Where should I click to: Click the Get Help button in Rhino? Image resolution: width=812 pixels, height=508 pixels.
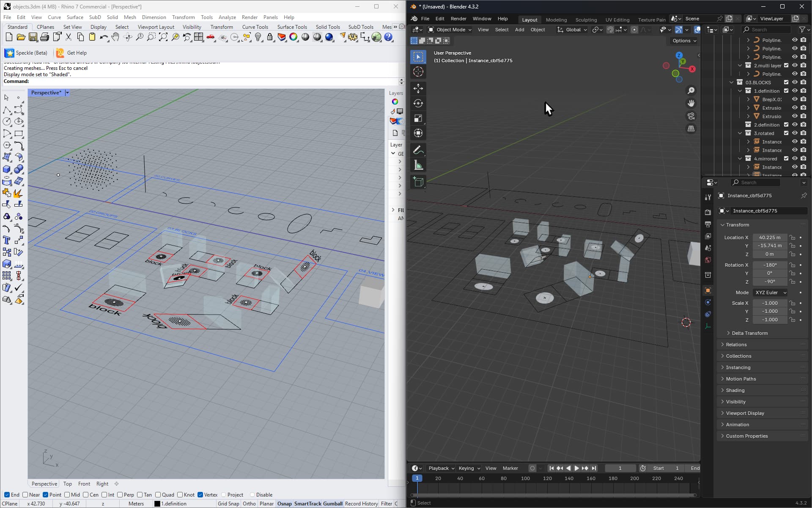71,53
